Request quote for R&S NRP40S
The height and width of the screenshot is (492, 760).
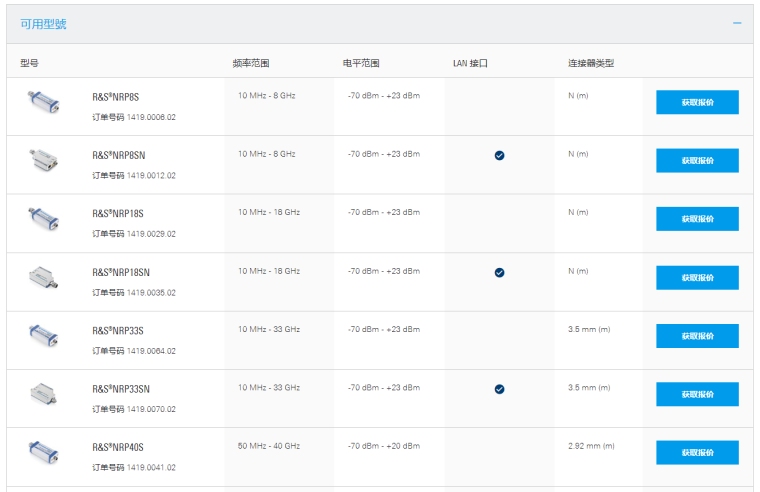click(x=697, y=453)
